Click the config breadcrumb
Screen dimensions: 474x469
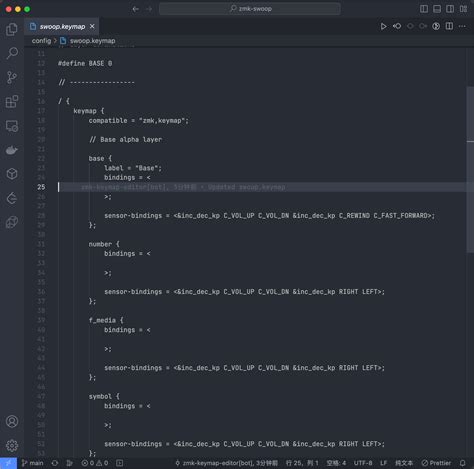pos(41,41)
